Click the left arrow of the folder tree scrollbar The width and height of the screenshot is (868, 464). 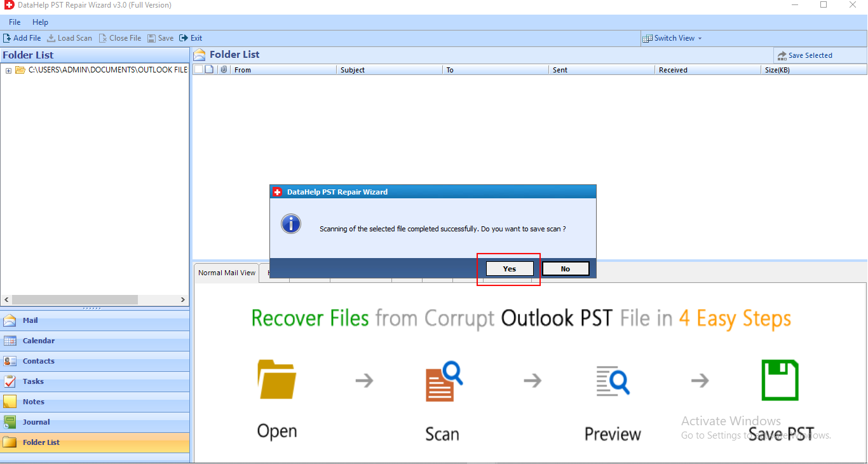tap(6, 299)
